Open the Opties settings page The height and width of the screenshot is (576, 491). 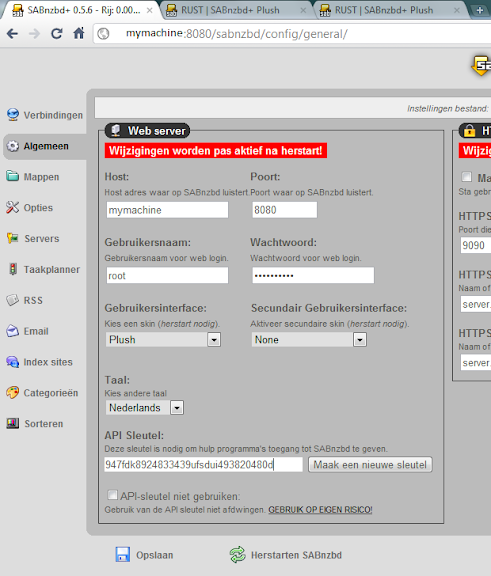38,208
